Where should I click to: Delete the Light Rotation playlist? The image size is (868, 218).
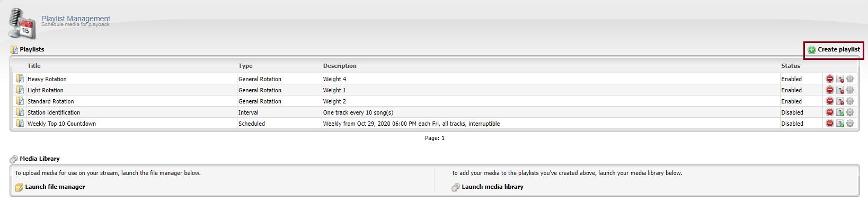pos(830,90)
